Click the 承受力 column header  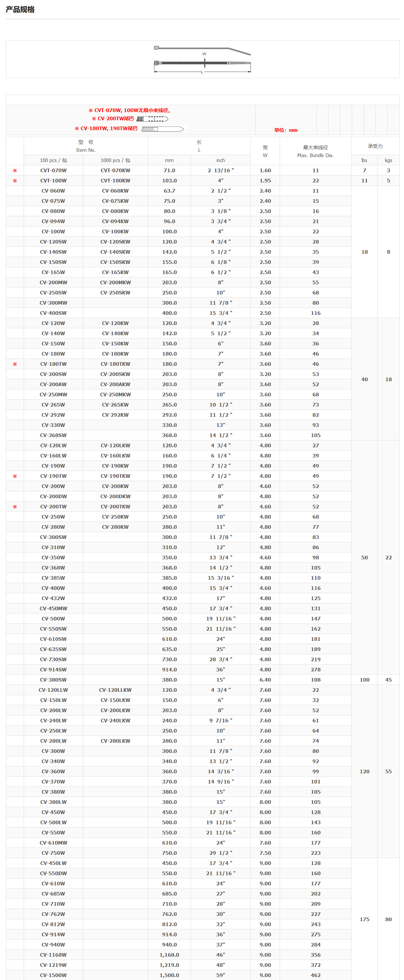click(x=375, y=146)
